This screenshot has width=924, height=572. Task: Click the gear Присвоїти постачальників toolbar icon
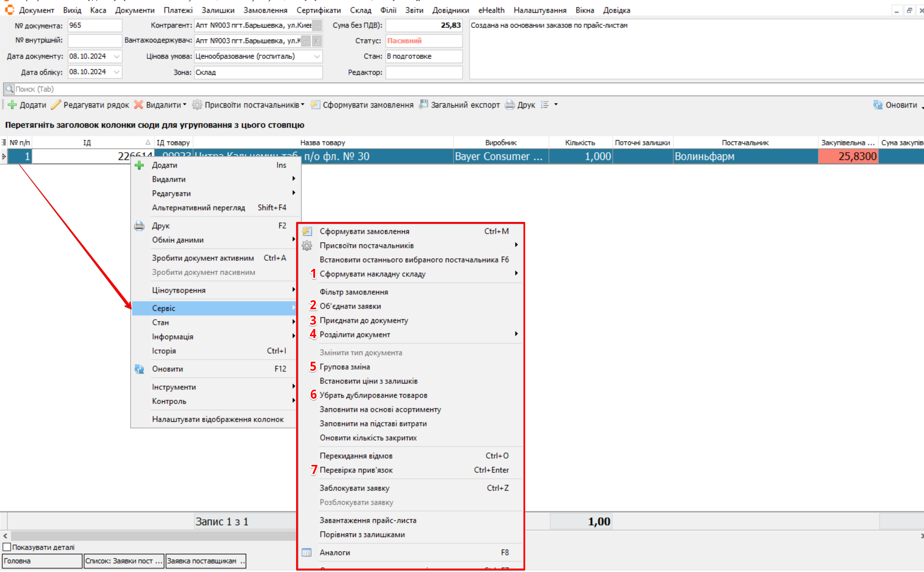[x=197, y=105]
